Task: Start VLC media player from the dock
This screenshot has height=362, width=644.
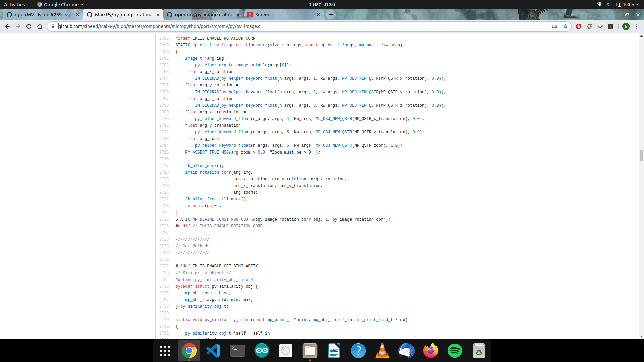Action: [x=382, y=351]
